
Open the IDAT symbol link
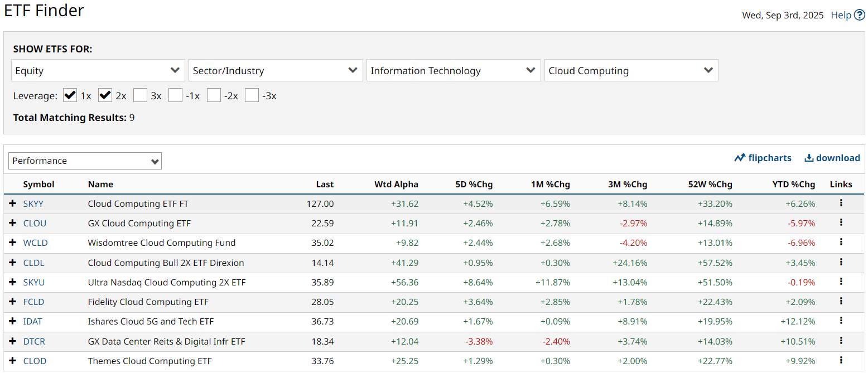tap(32, 321)
